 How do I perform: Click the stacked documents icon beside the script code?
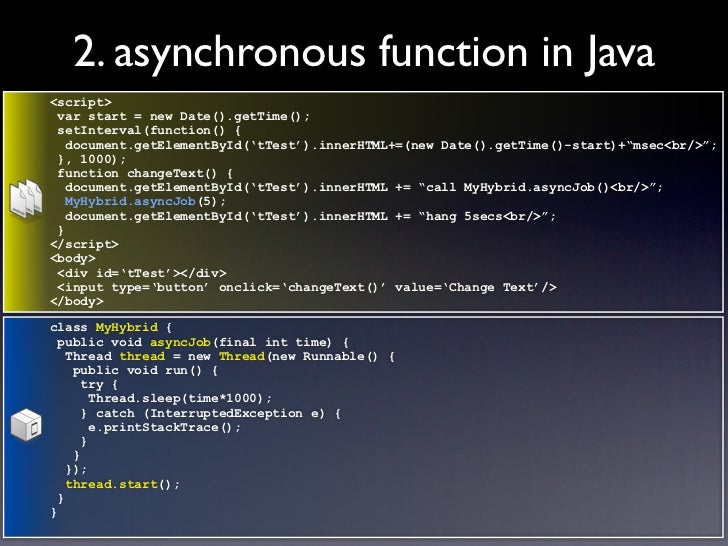coord(26,199)
